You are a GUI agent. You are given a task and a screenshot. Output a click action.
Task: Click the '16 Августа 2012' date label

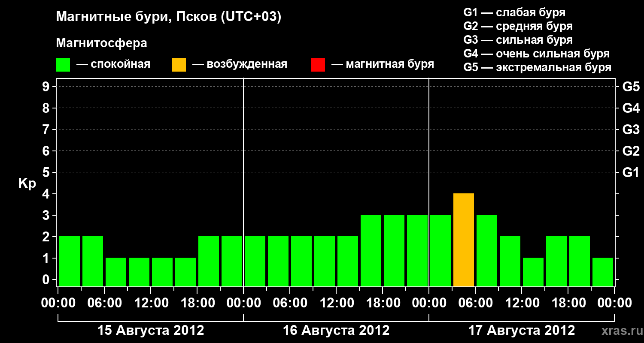pos(336,331)
